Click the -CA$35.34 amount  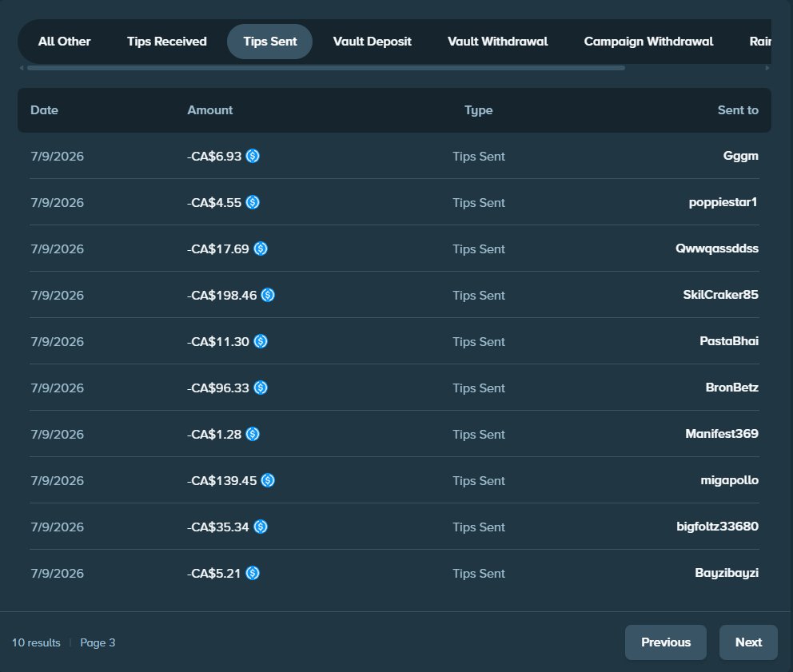click(218, 527)
